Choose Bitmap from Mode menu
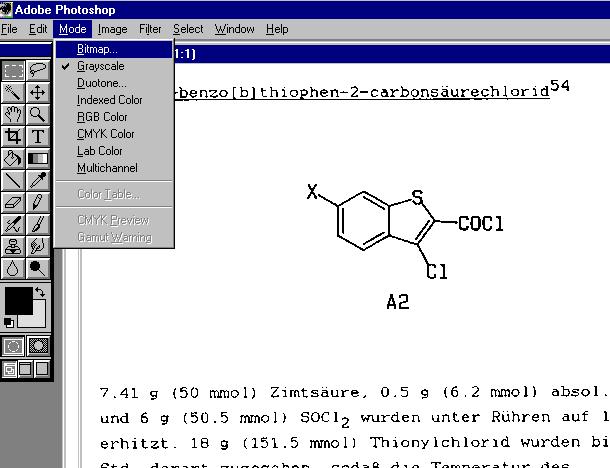610x468 pixels. pyautogui.click(x=97, y=48)
